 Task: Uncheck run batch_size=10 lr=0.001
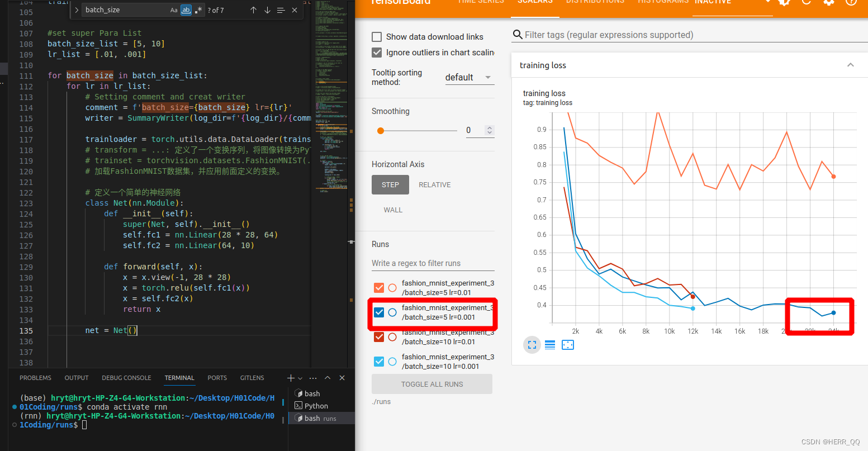pyautogui.click(x=379, y=362)
